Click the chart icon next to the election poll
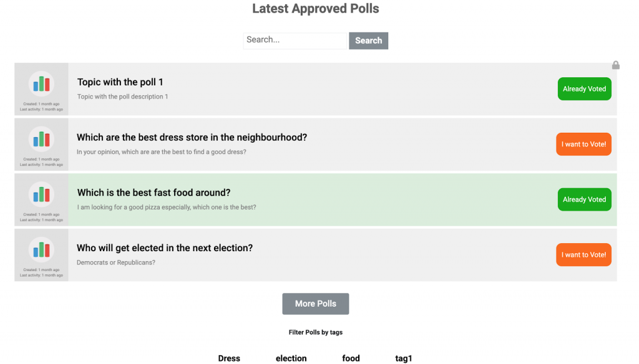The width and height of the screenshot is (639, 364). tap(41, 249)
